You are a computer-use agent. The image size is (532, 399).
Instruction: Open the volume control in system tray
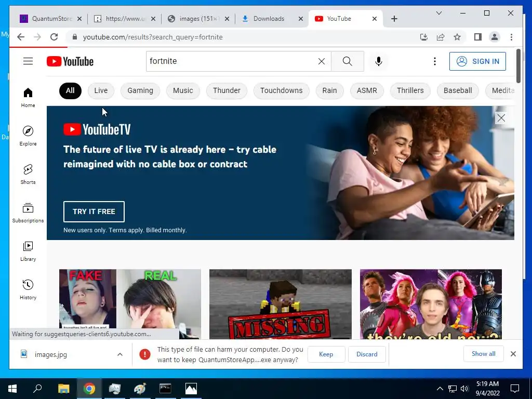[464, 389]
